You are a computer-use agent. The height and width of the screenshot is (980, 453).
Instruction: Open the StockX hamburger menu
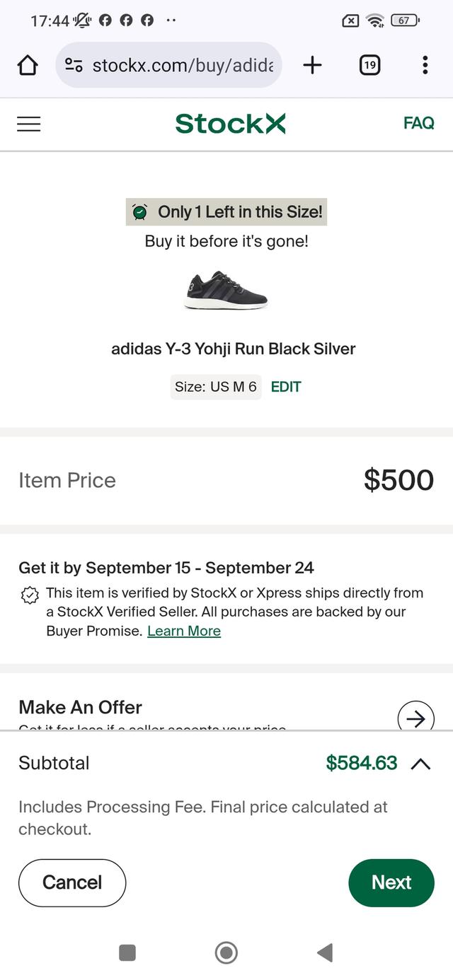pyautogui.click(x=29, y=124)
